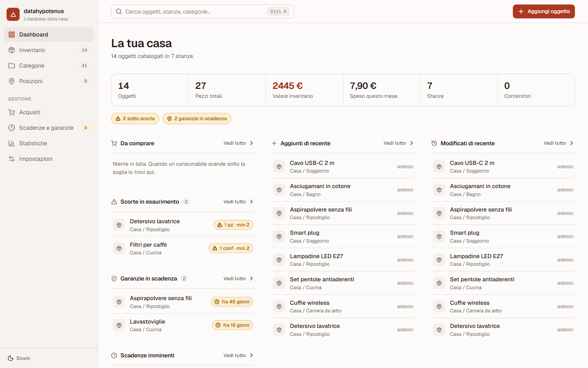The image size is (588, 368).
Task: Click Cavo USB-C box icon in Aggiunti di recente
Action: coord(279,167)
